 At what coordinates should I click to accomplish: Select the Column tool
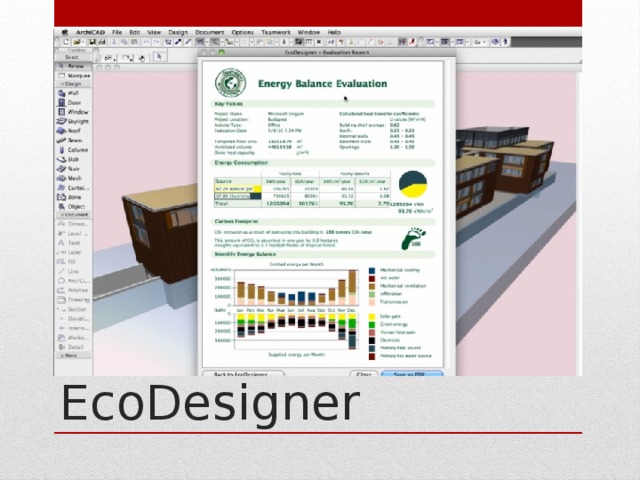tap(73, 150)
